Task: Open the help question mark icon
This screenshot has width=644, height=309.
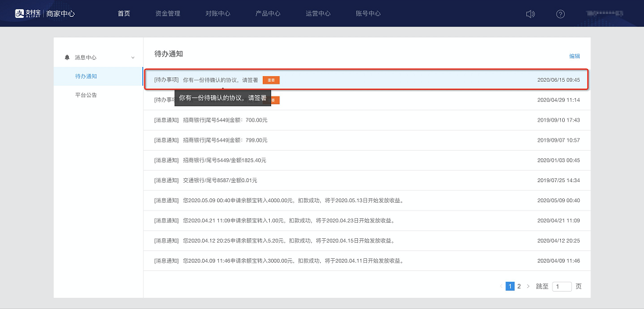Action: (x=560, y=14)
